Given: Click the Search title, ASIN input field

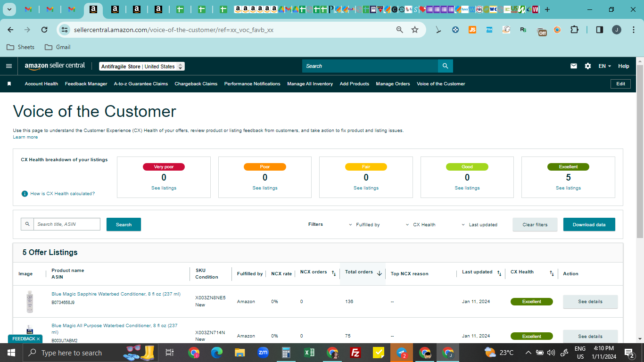Looking at the screenshot, I should [67, 224].
